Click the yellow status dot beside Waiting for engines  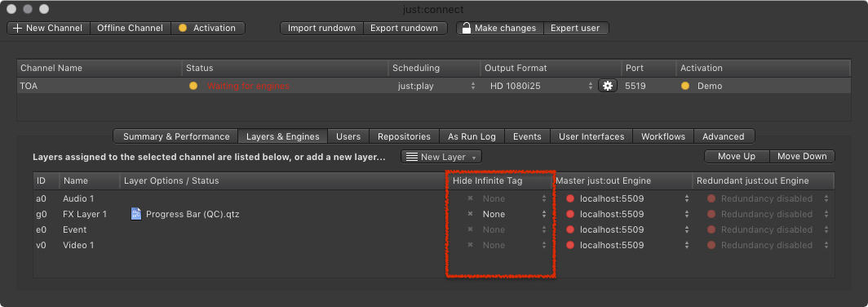(x=193, y=86)
